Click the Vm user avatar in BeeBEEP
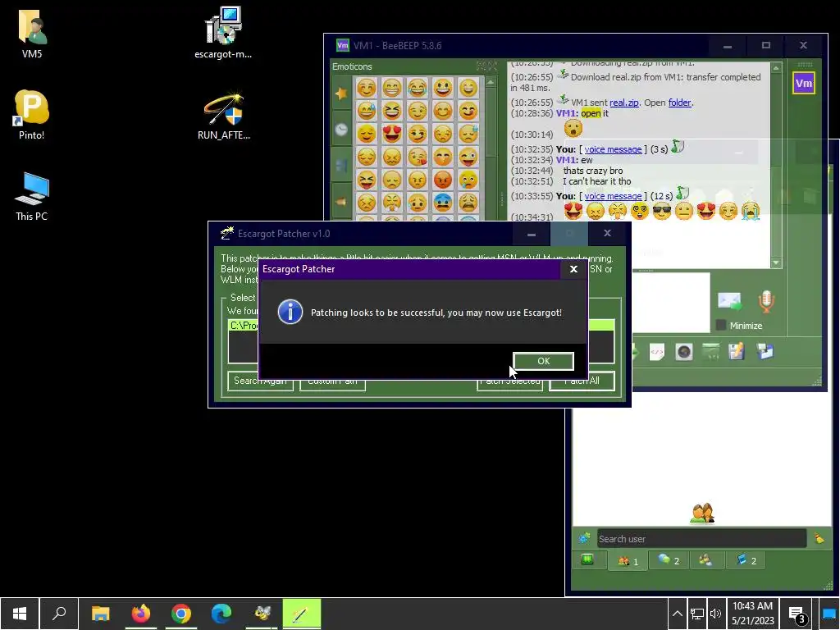Viewport: 840px width, 630px height. 804,83
